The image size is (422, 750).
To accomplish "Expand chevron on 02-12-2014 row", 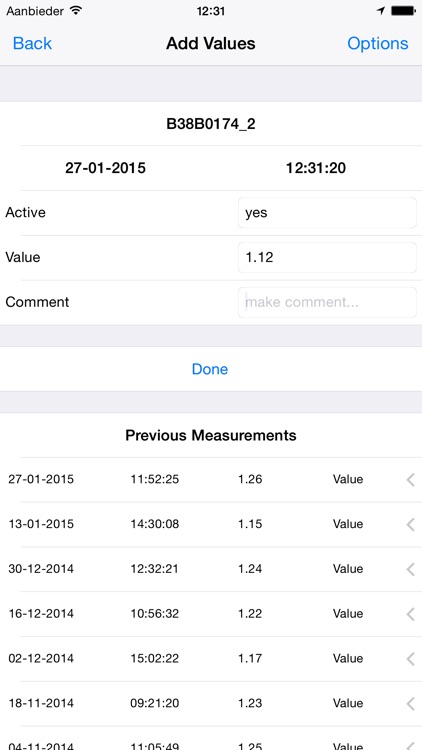I will coord(410,659).
